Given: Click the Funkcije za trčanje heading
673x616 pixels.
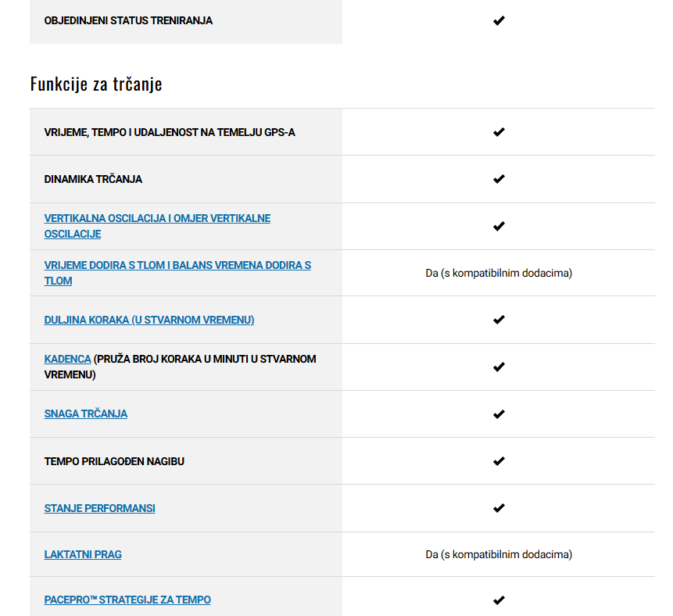Looking at the screenshot, I should tap(96, 84).
